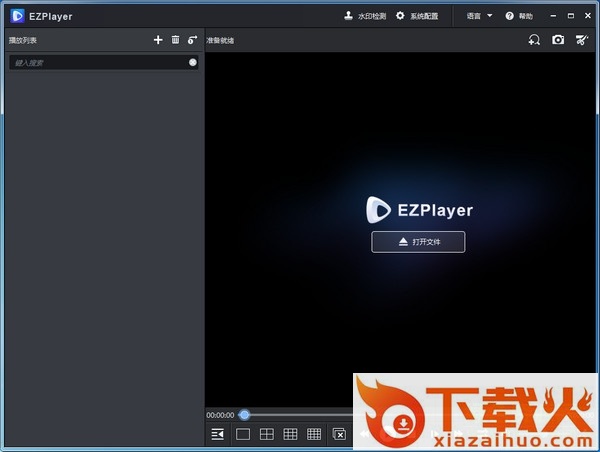This screenshot has width=600, height=452.
Task: Open the 帮助 help menu
Action: pyautogui.click(x=519, y=16)
